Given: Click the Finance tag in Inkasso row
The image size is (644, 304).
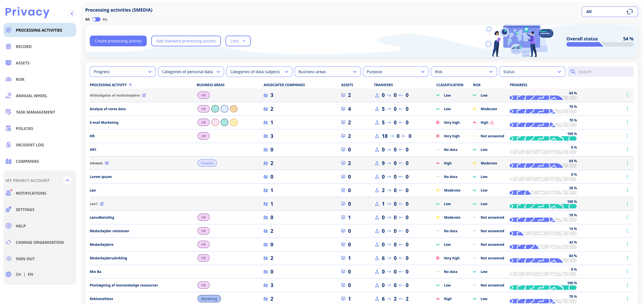Looking at the screenshot, I should coord(207,163).
